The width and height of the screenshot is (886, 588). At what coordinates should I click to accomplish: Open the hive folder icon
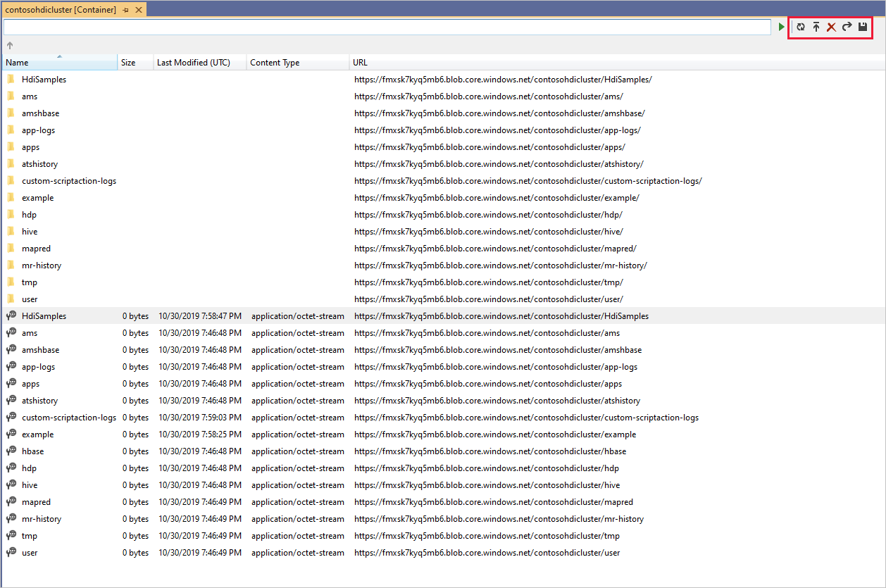coord(11,231)
